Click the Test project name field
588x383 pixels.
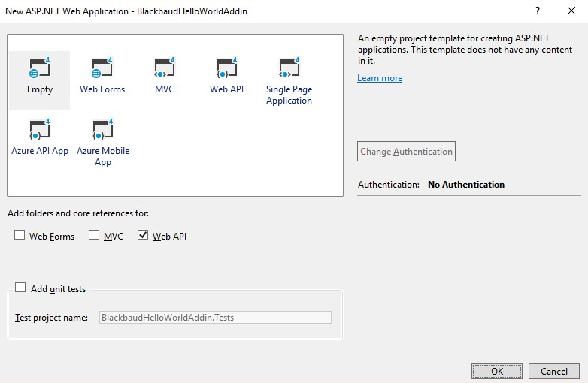(215, 318)
